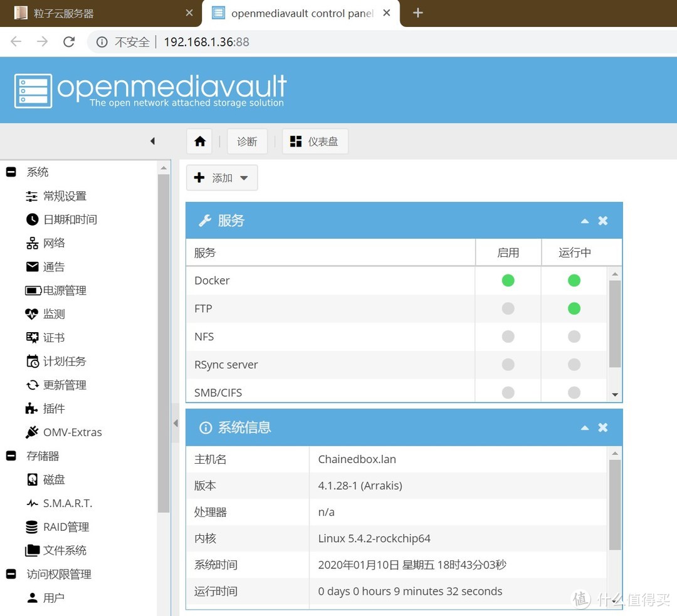The width and height of the screenshot is (677, 616).
Task: Open 日期和时间 clock icon
Action: (x=32, y=220)
